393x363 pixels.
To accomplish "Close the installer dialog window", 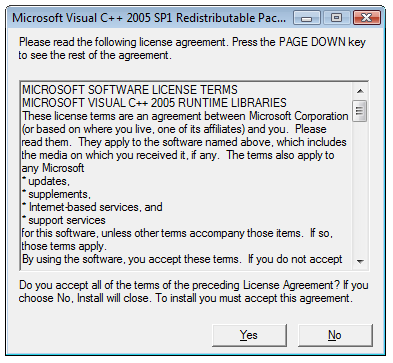I will 366,18.
